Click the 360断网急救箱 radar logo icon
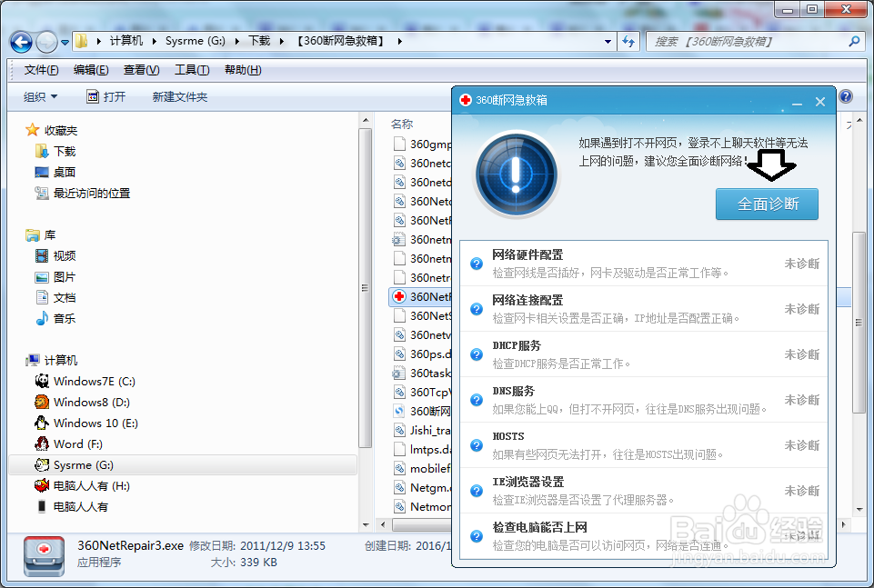 [x=516, y=174]
